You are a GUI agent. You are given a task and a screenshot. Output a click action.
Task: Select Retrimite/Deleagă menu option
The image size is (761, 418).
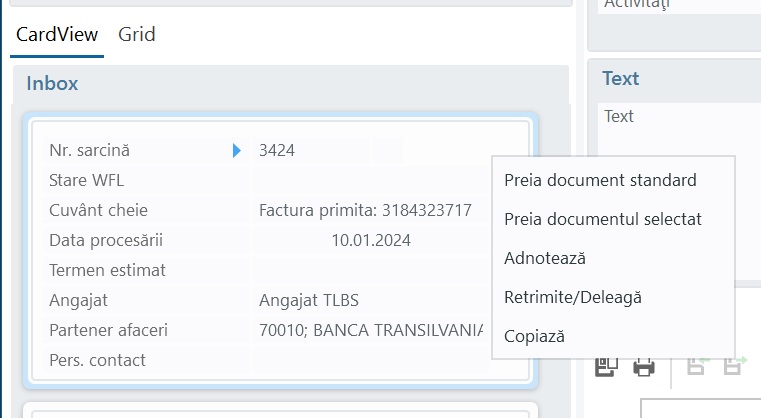point(573,297)
